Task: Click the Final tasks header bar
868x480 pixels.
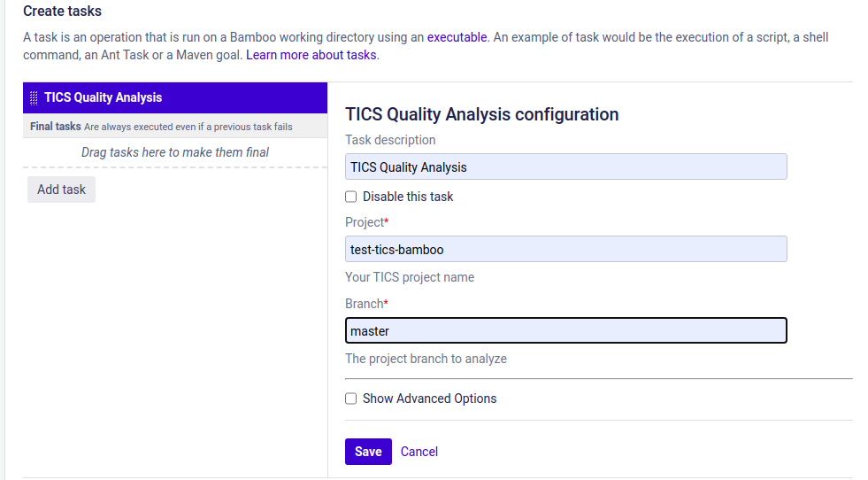Action: pos(174,127)
